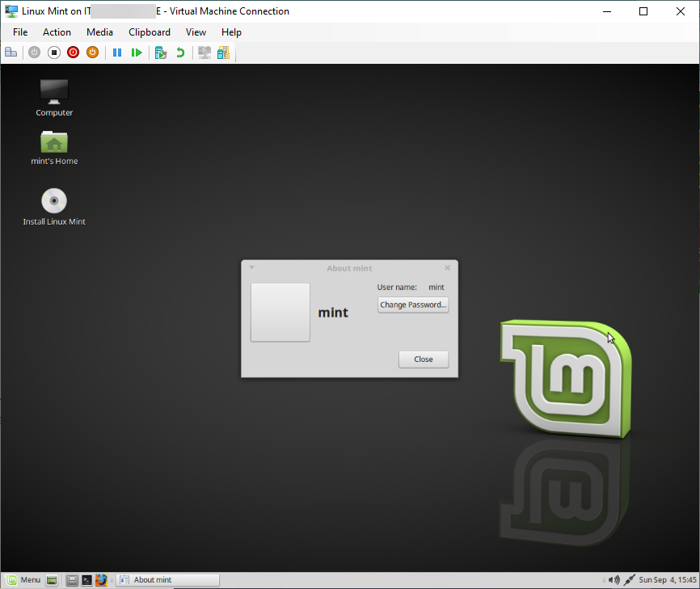Image resolution: width=700 pixels, height=589 pixels.
Task: Click the green Revert arrow icon
Action: [x=180, y=53]
